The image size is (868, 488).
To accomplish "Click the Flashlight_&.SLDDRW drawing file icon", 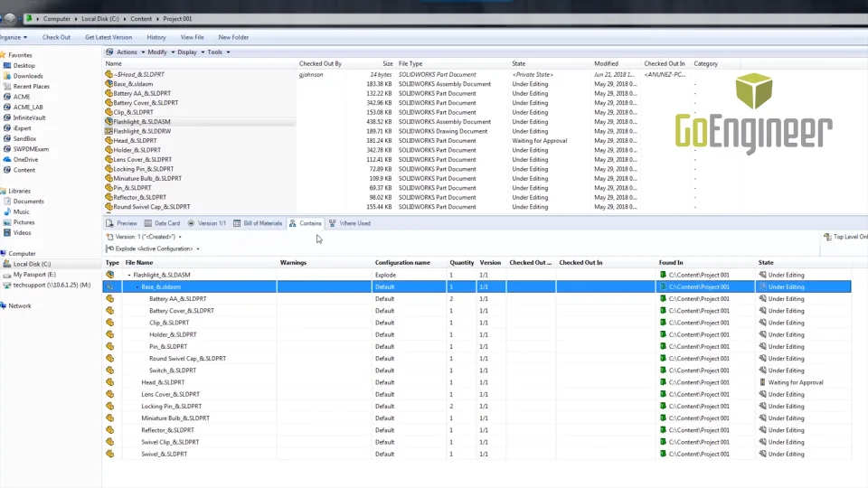I will point(108,131).
